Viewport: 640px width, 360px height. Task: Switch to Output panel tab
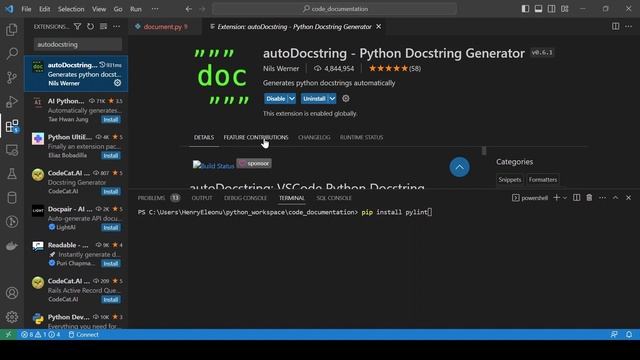[202, 198]
